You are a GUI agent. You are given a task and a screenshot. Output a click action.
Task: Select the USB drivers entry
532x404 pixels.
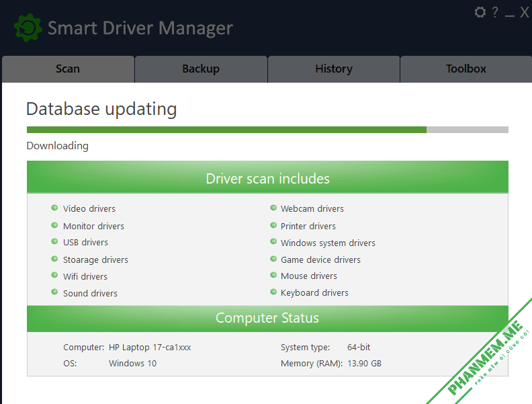coord(85,243)
